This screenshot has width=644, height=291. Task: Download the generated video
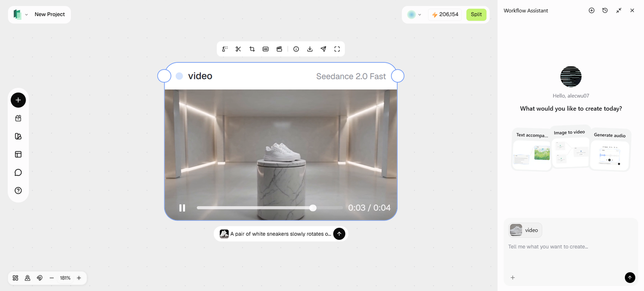(310, 49)
